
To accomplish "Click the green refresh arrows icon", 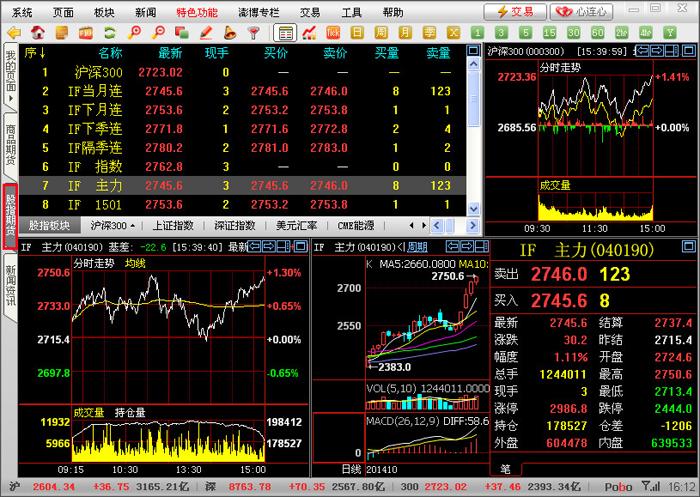I will pos(109,33).
